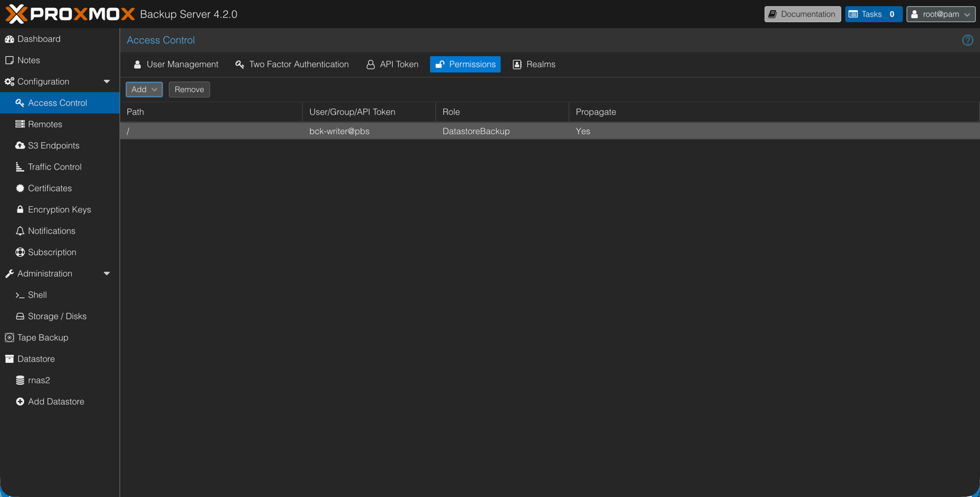
Task: Select Access Control in the sidebar
Action: pos(59,103)
